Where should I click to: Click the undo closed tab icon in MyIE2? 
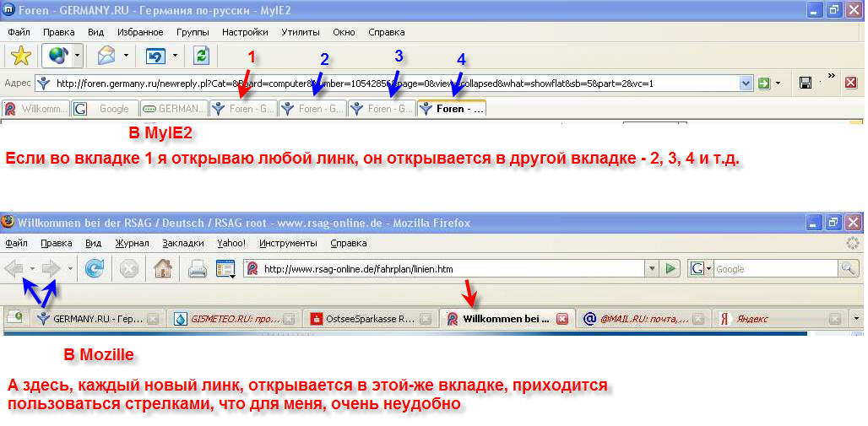click(156, 56)
